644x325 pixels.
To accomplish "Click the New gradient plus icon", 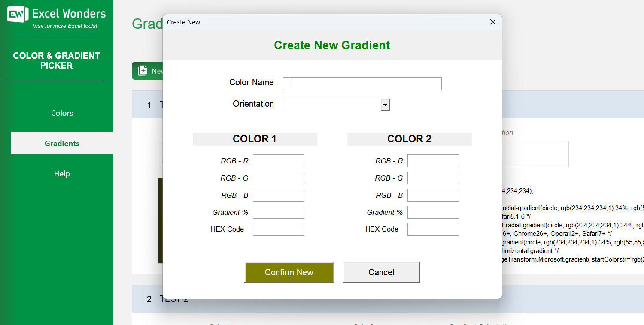I will [143, 70].
